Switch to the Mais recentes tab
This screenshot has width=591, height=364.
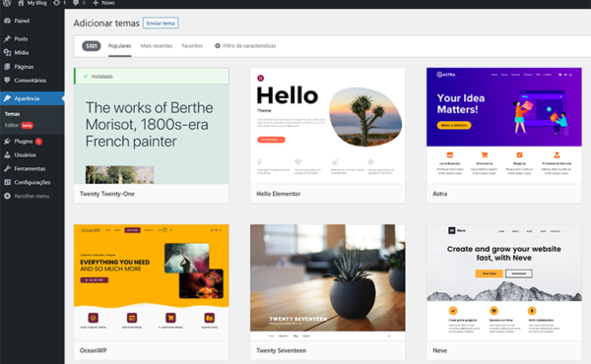(157, 46)
